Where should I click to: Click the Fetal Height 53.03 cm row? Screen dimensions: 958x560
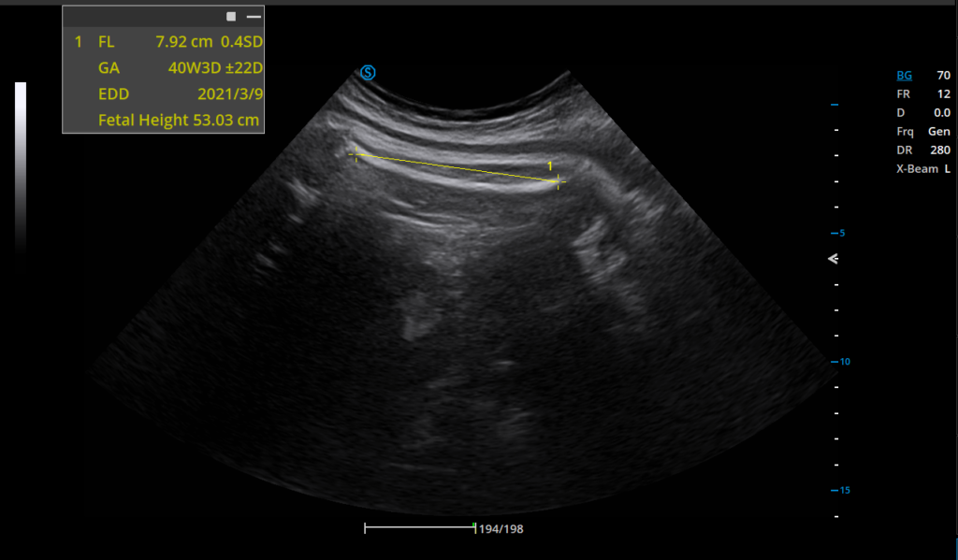[179, 120]
